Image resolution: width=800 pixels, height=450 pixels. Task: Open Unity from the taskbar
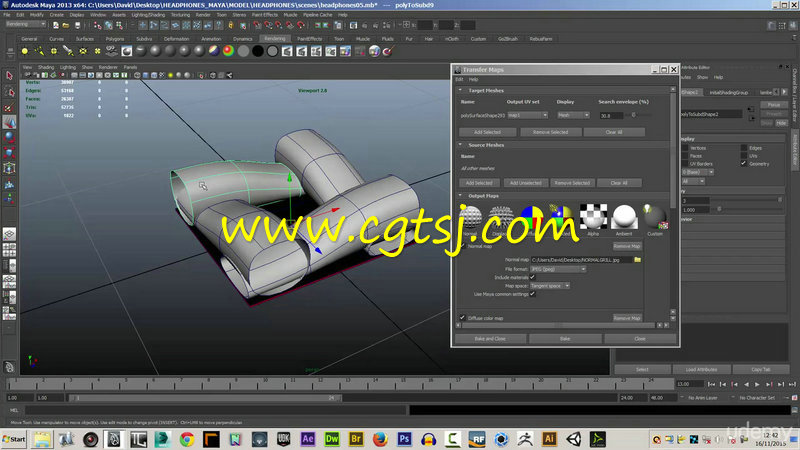click(x=573, y=439)
